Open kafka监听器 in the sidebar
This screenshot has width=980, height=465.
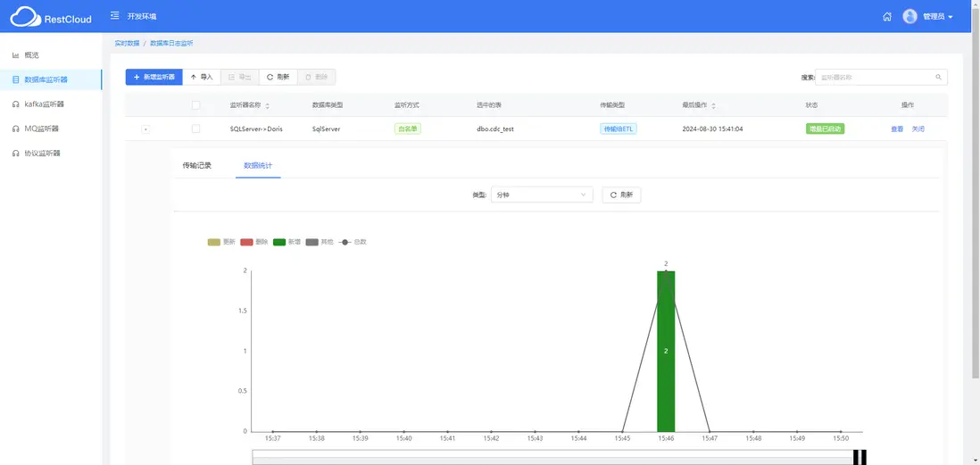point(51,104)
